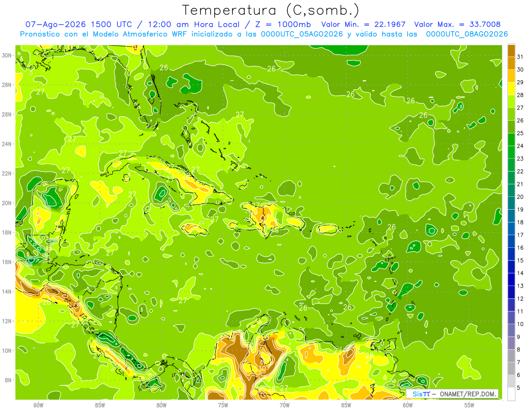This screenshot has width=532, height=411.
Task: Click the "85W" longitude axis label
Action: [100, 406]
